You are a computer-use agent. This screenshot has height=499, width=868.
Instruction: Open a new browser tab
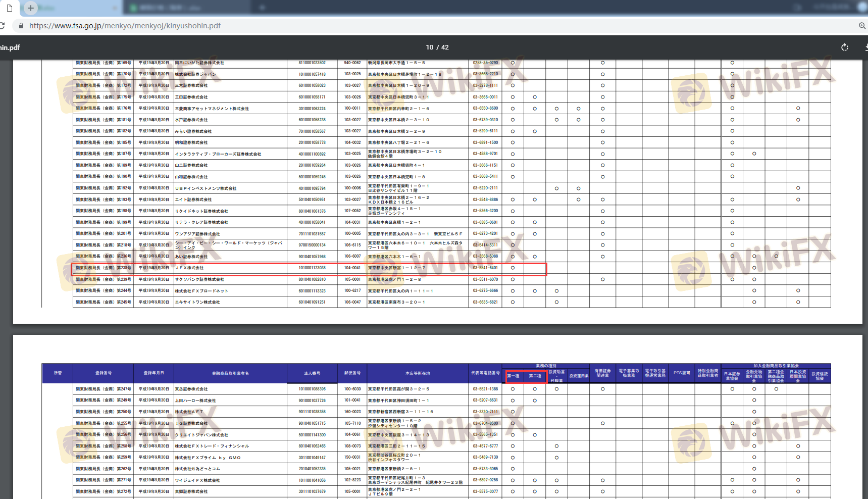31,8
